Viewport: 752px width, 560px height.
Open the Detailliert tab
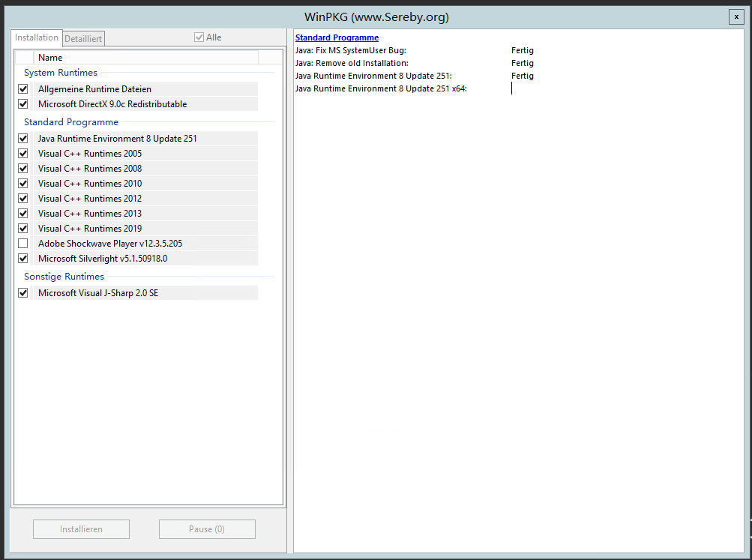tap(83, 39)
